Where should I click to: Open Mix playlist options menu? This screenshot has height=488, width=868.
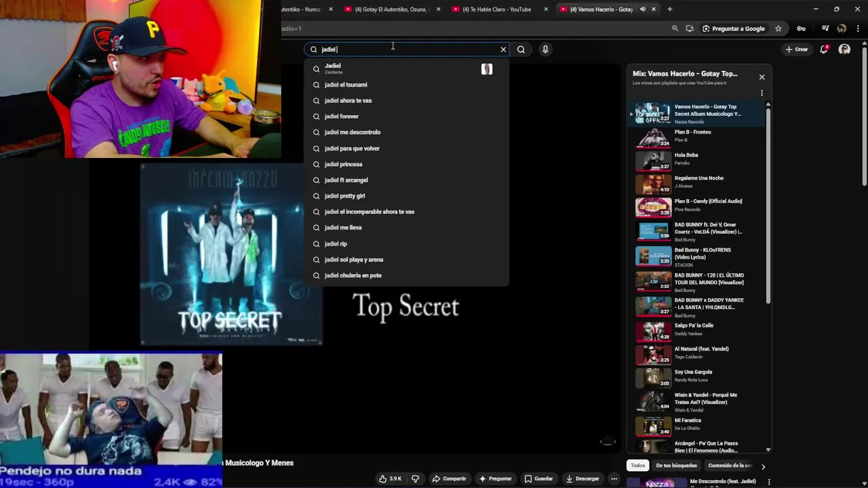click(x=762, y=93)
